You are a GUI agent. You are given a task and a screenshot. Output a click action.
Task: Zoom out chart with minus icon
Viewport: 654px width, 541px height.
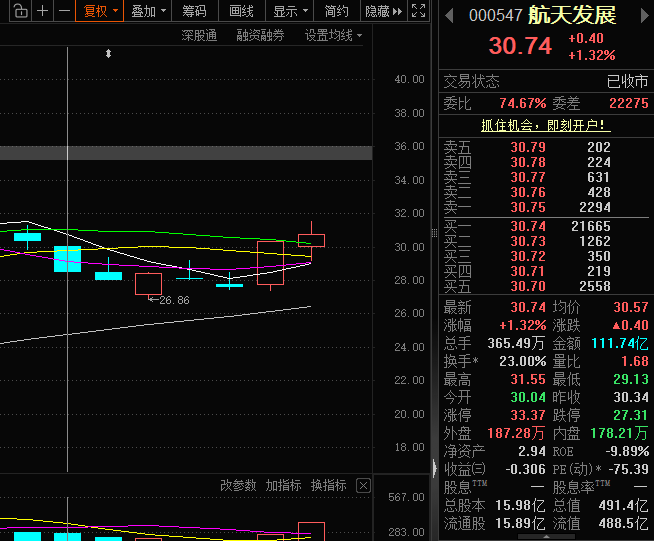(64, 11)
